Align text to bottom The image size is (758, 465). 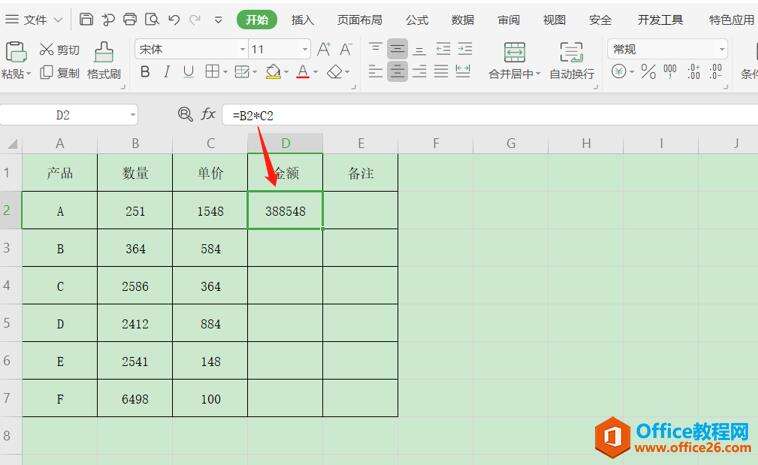click(419, 49)
